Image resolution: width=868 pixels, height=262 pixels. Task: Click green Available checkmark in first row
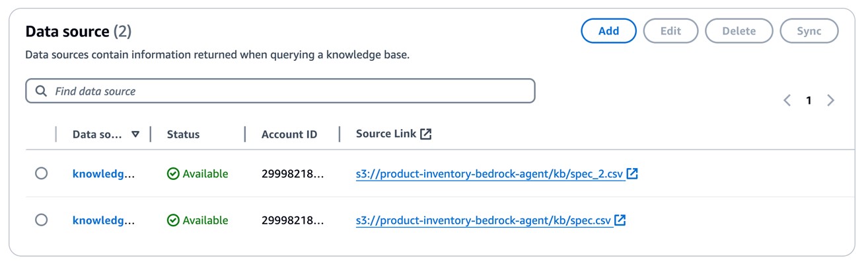(173, 174)
